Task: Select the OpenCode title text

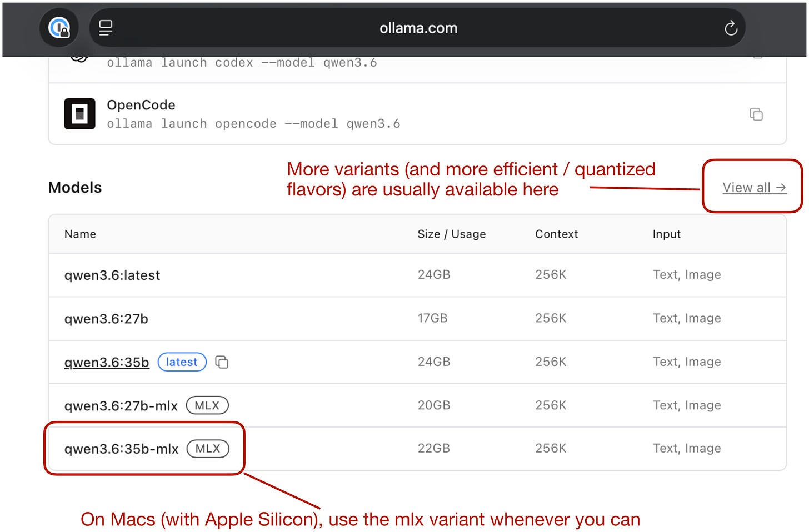Action: click(141, 105)
